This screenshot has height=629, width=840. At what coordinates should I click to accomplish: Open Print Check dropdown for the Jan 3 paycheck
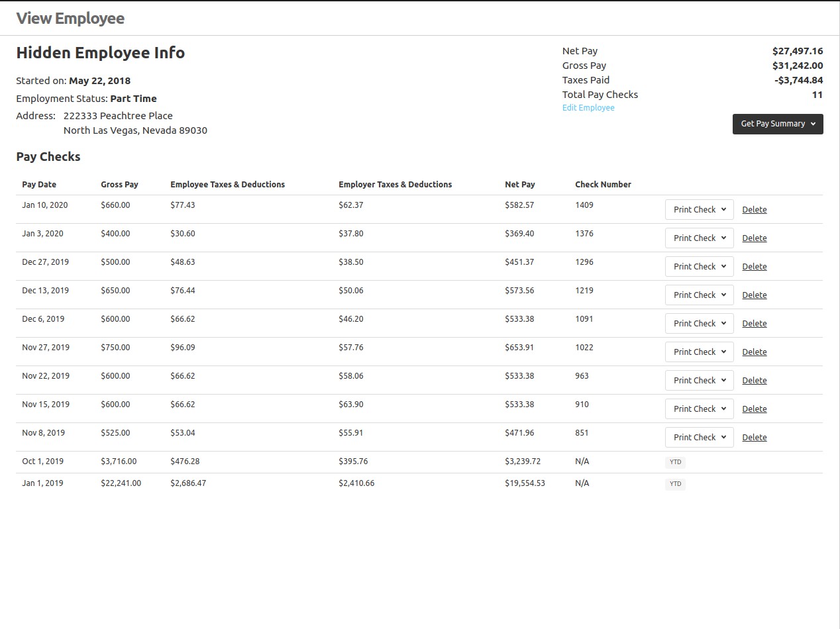[698, 238]
